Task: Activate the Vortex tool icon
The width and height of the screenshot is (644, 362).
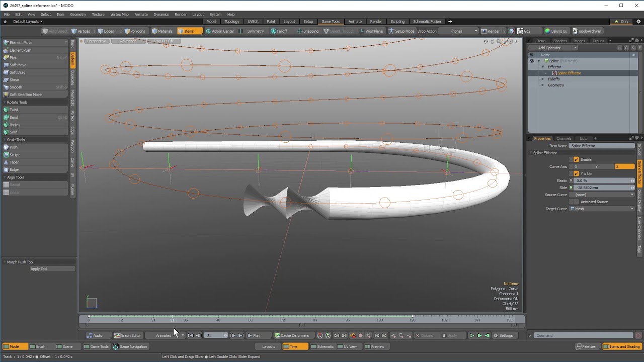Action: [x=6, y=125]
